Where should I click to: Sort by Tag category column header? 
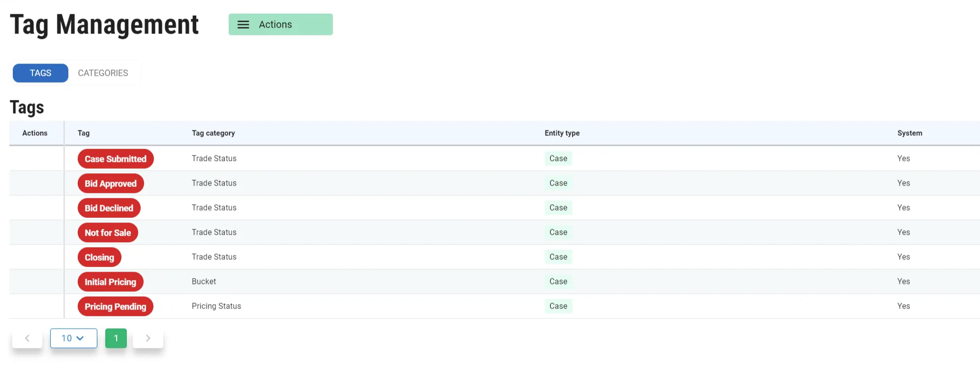pyautogui.click(x=213, y=133)
